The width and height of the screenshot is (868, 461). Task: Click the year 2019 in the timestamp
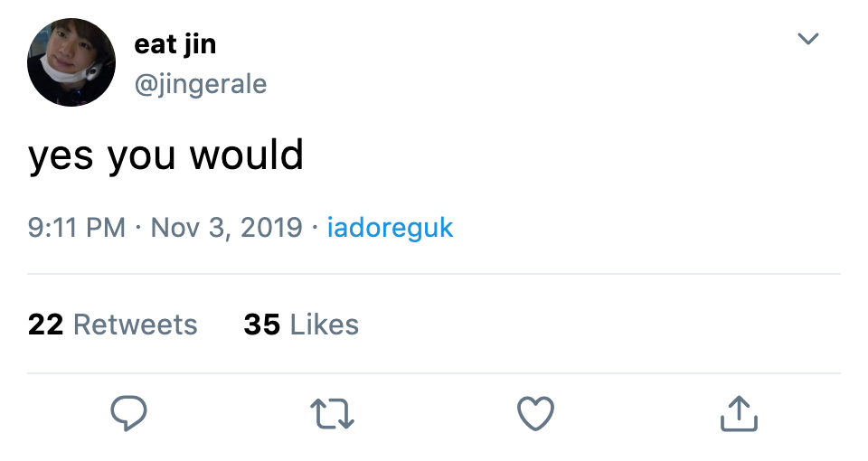click(x=271, y=228)
